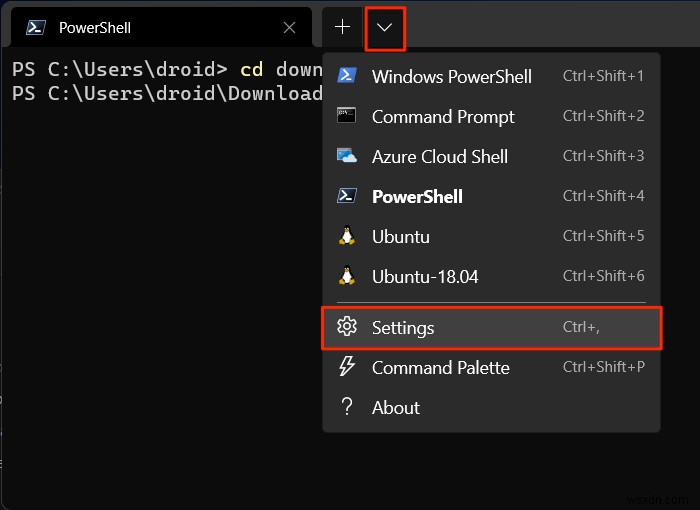Click the Ubuntu penguin icon
Viewport: 700px width, 510px height.
(x=347, y=236)
